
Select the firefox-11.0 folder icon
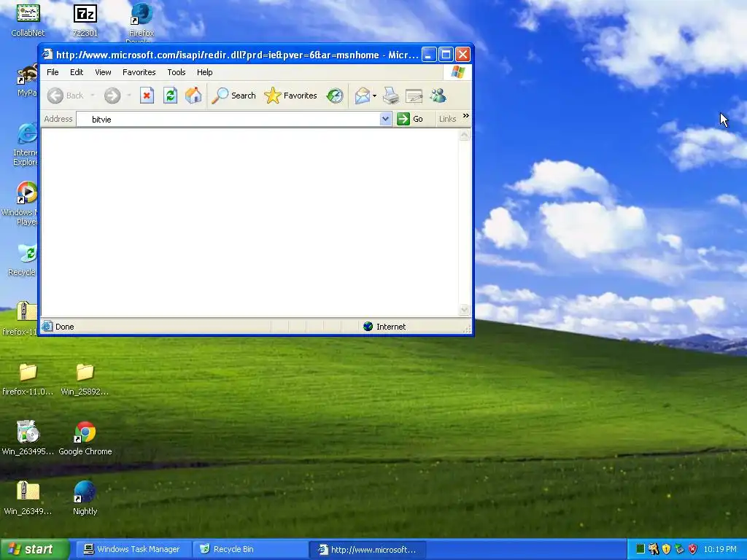click(x=28, y=379)
